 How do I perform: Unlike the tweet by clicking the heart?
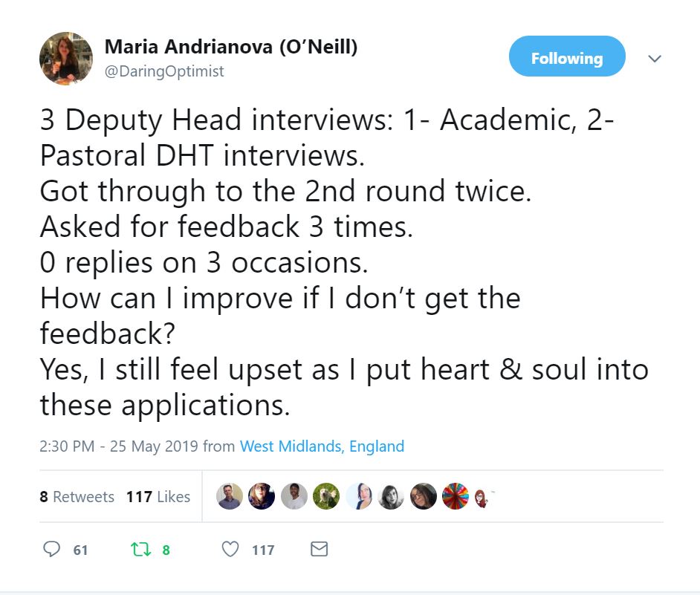(231, 548)
